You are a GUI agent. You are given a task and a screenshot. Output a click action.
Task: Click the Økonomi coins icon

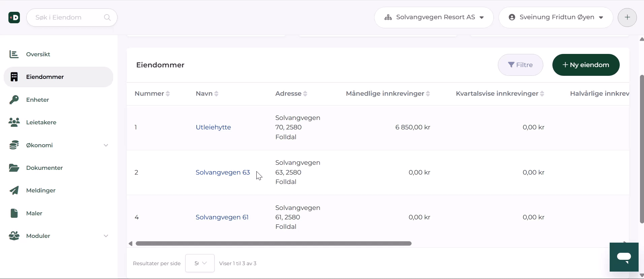(x=14, y=145)
